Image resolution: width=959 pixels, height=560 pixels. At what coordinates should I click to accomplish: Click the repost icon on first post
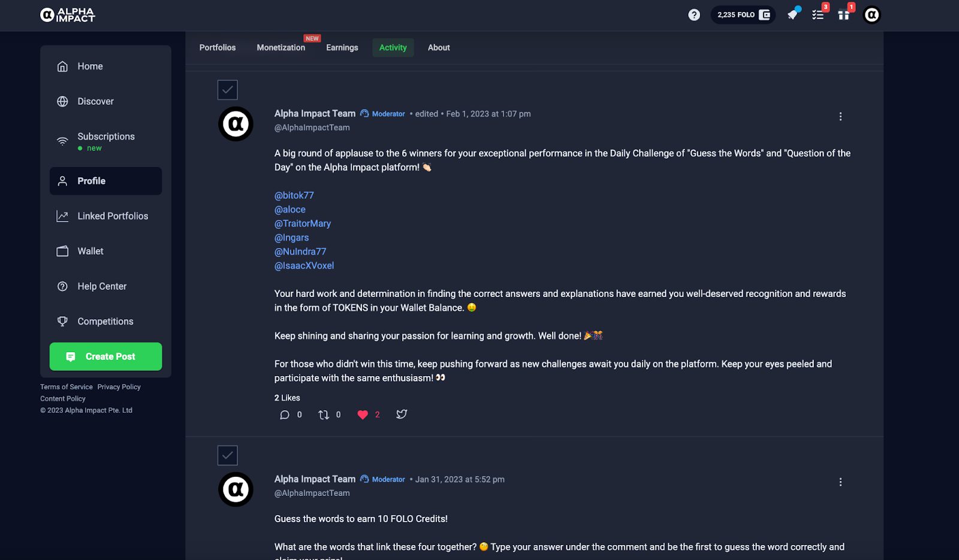coord(324,414)
